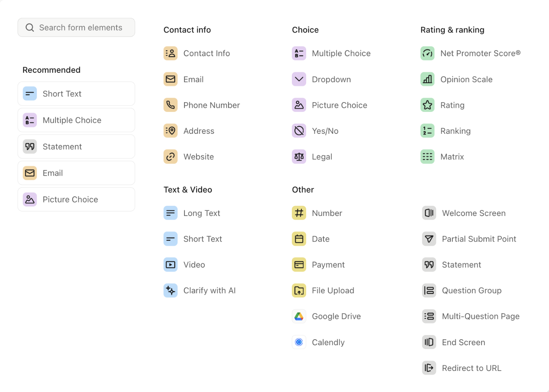Choose the Rating star icon
The image size is (549, 392).
tap(427, 105)
